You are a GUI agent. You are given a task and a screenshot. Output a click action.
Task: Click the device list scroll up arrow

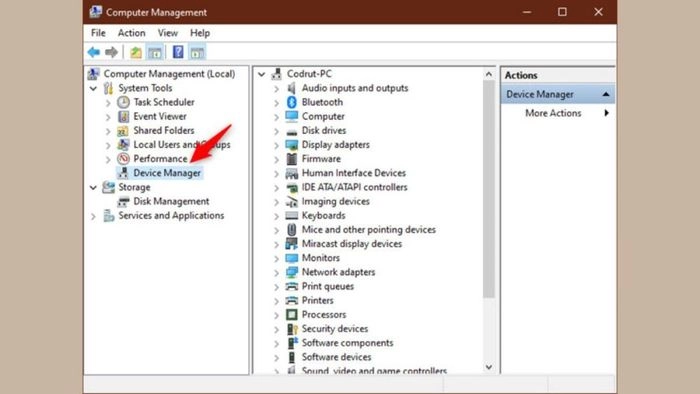489,74
